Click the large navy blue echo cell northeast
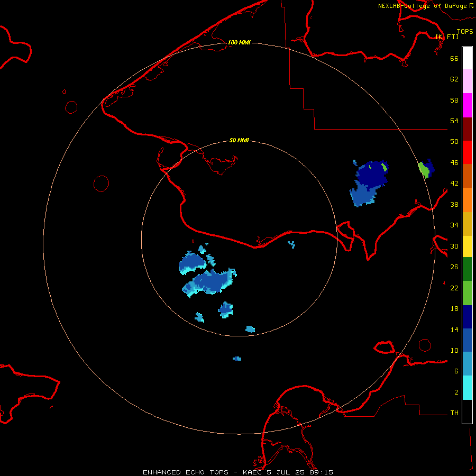The height and width of the screenshot is (476, 476). pos(373,175)
